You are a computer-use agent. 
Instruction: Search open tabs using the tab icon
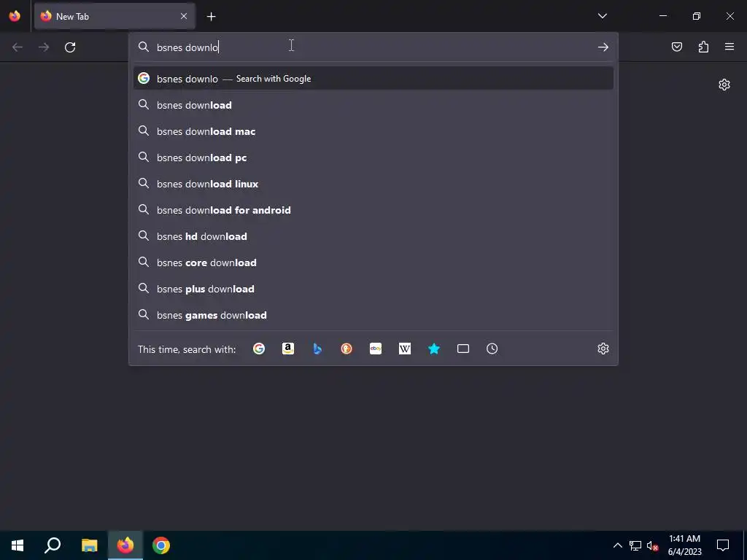tap(463, 349)
